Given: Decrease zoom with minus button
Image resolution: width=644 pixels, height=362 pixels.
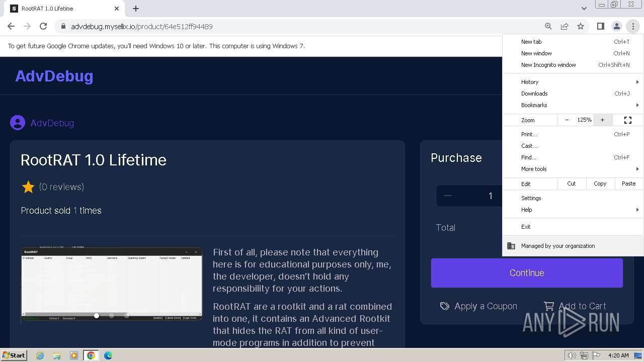Looking at the screenshot, I should (567, 120).
